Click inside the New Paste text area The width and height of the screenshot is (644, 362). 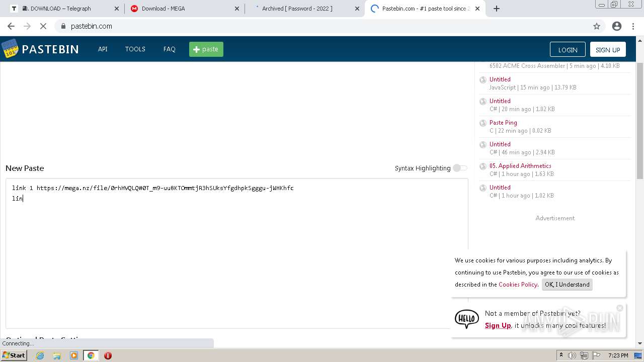(236, 253)
